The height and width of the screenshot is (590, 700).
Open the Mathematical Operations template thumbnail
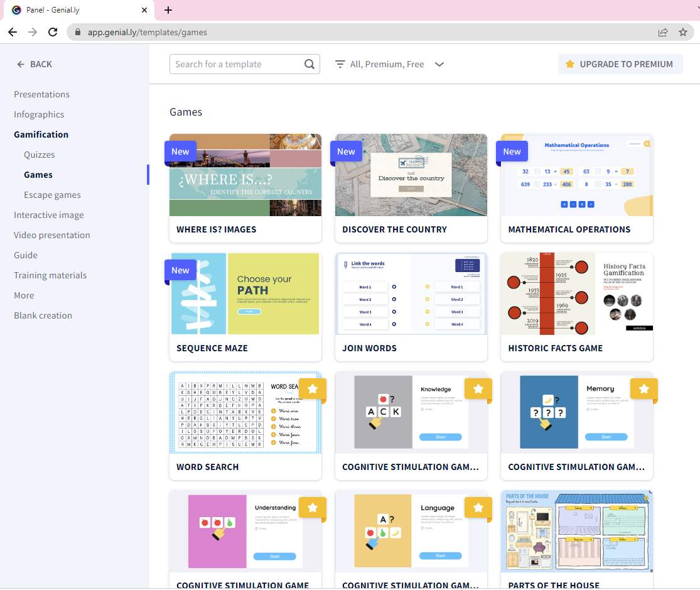(576, 175)
